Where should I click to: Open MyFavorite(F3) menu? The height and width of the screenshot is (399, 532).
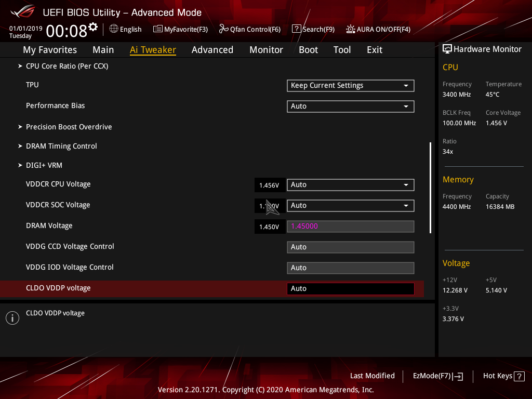[x=180, y=29]
